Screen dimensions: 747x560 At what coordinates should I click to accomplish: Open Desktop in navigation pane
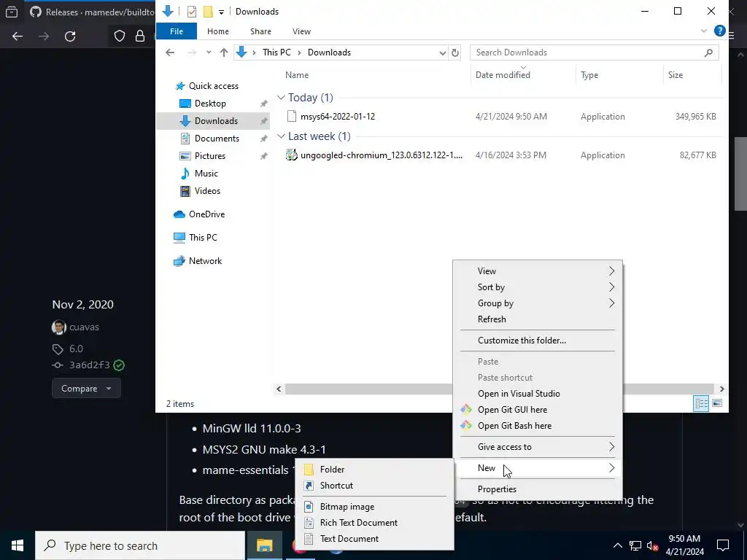[210, 104]
